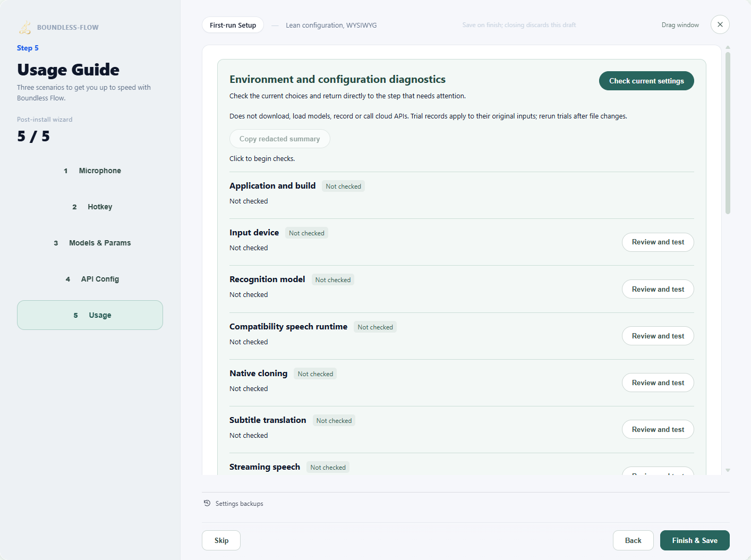Click the "Application and build" row title
Image resolution: width=751 pixels, height=560 pixels.
[x=272, y=185]
